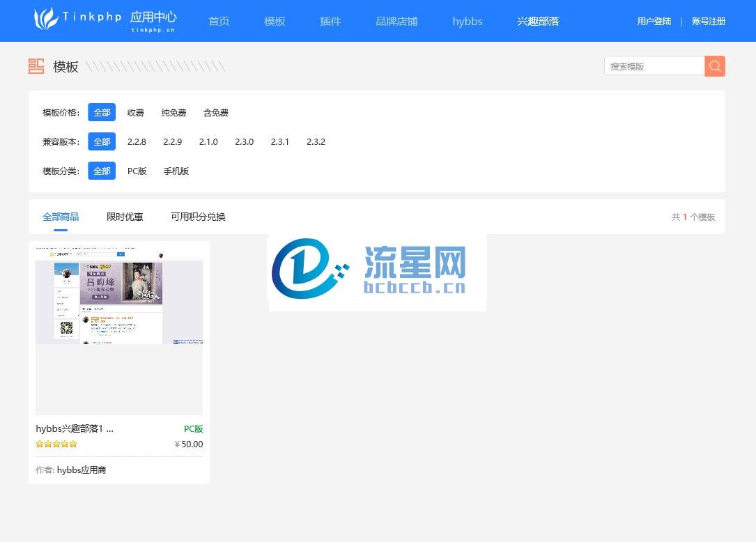756x542 pixels.
Task: Click the 用户登陆 link
Action: (x=654, y=21)
